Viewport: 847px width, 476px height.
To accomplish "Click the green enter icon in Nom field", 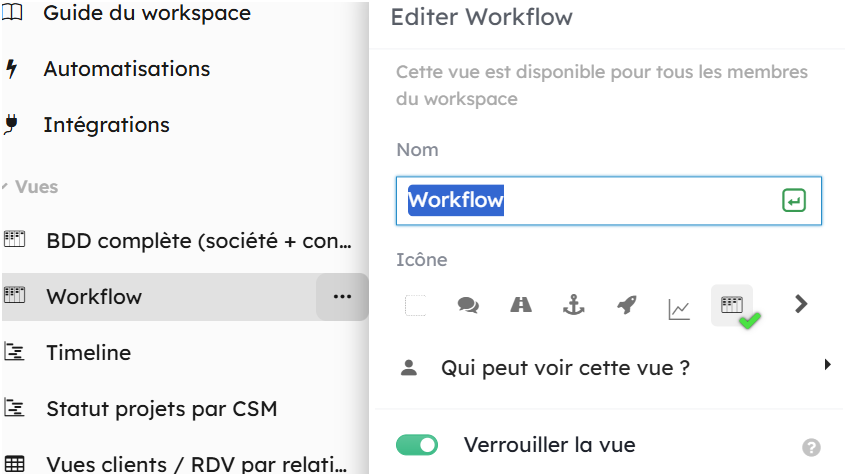I will [x=794, y=200].
